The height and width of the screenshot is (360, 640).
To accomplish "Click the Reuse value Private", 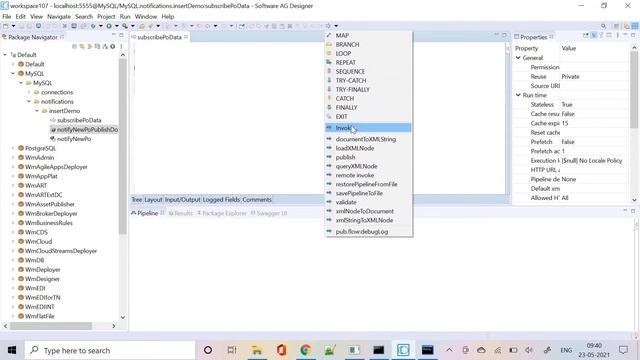I will tap(571, 77).
